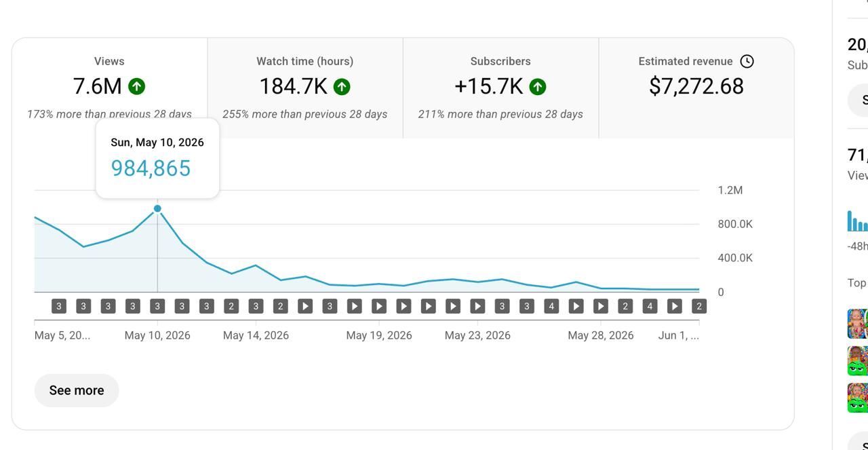Click the clock icon next to Estimated revenue
Screen dimensions: 868x450
[x=747, y=61]
